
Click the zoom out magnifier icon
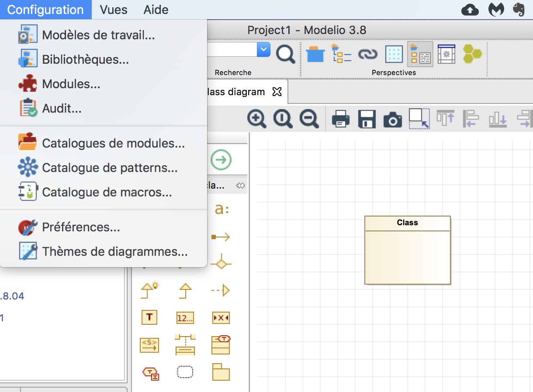tap(309, 119)
